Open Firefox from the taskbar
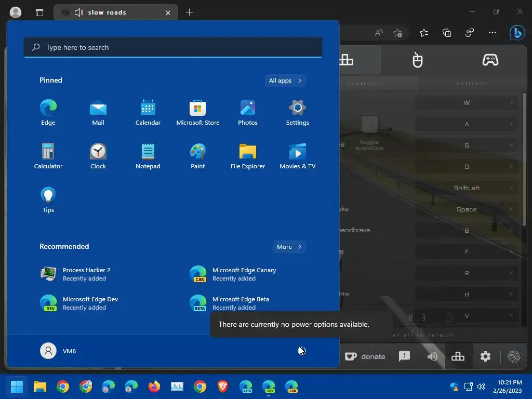The height and width of the screenshot is (399, 532). tap(154, 387)
